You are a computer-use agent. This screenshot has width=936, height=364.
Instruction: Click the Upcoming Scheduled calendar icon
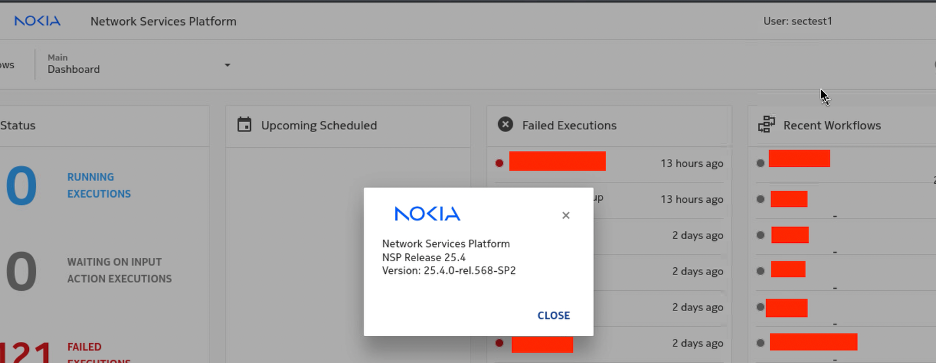[244, 125]
